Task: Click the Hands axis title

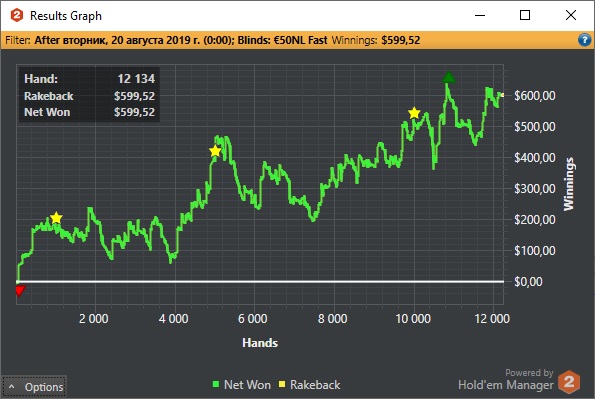Action: pos(260,343)
